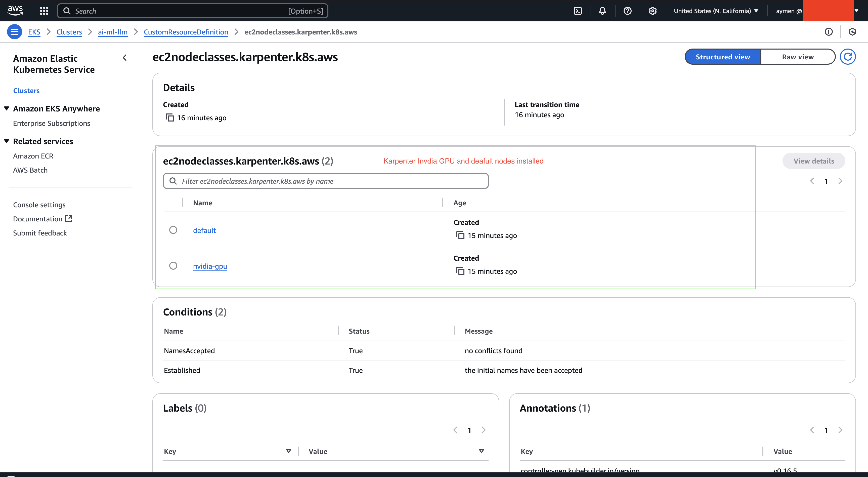868x477 pixels.
Task: Open Amazon ECR in sidebar
Action: pos(33,156)
